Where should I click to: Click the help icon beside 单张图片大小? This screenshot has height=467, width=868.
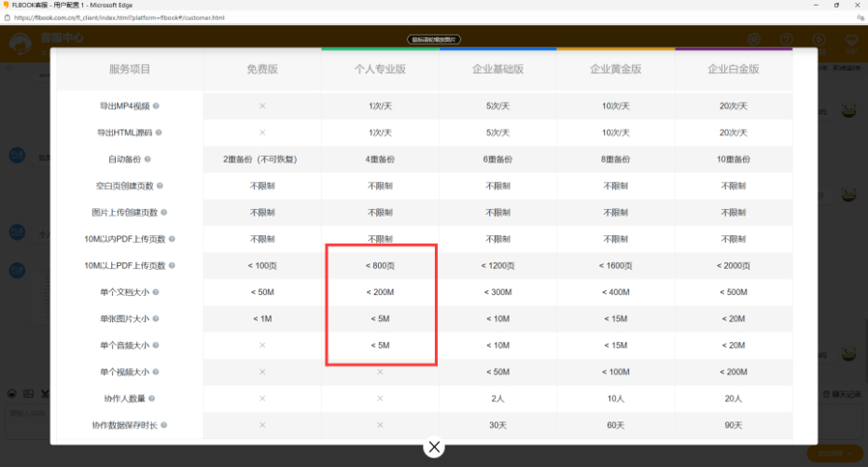pos(156,319)
